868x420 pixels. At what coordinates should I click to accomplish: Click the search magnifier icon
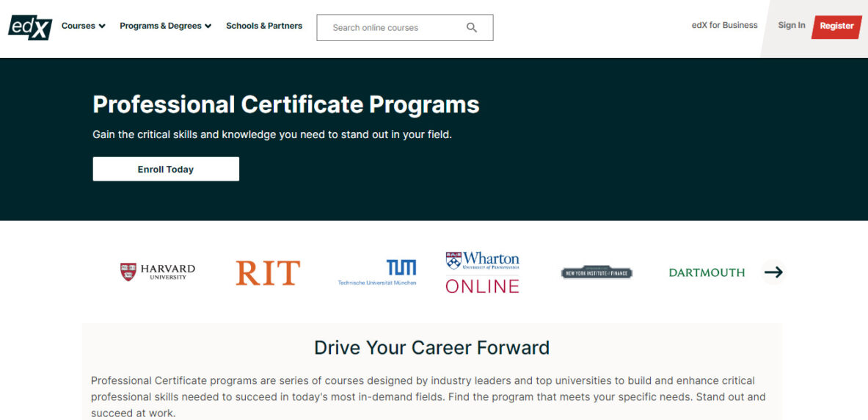pos(472,28)
